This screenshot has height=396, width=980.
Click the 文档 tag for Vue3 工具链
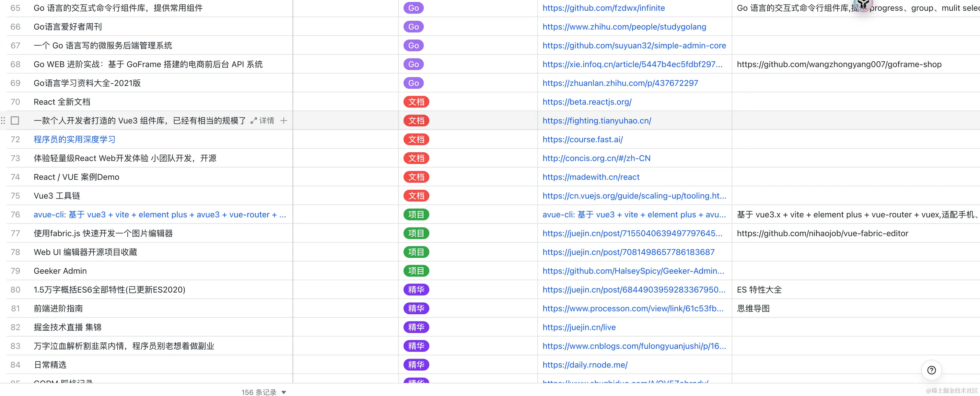click(416, 196)
